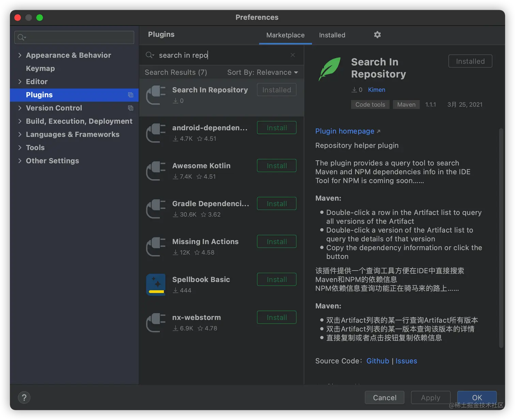
Task: Open the Sort By: Relevance dropdown
Action: click(263, 72)
